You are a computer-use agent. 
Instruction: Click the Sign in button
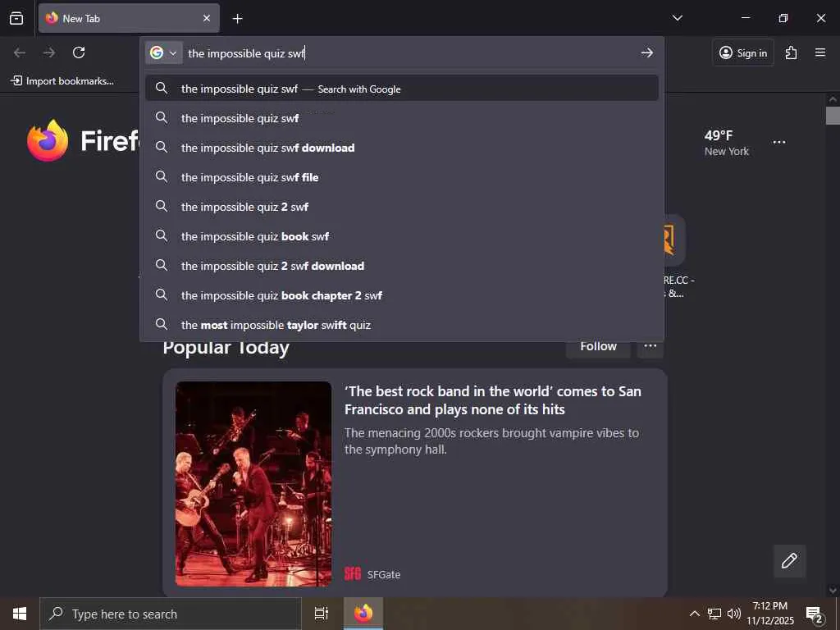[x=743, y=52]
